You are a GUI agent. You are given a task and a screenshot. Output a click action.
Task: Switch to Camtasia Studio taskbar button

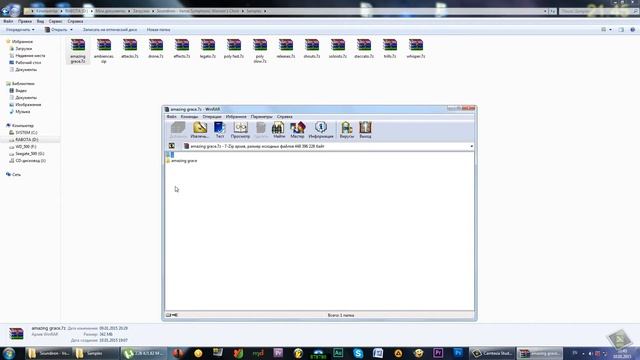coord(492,353)
